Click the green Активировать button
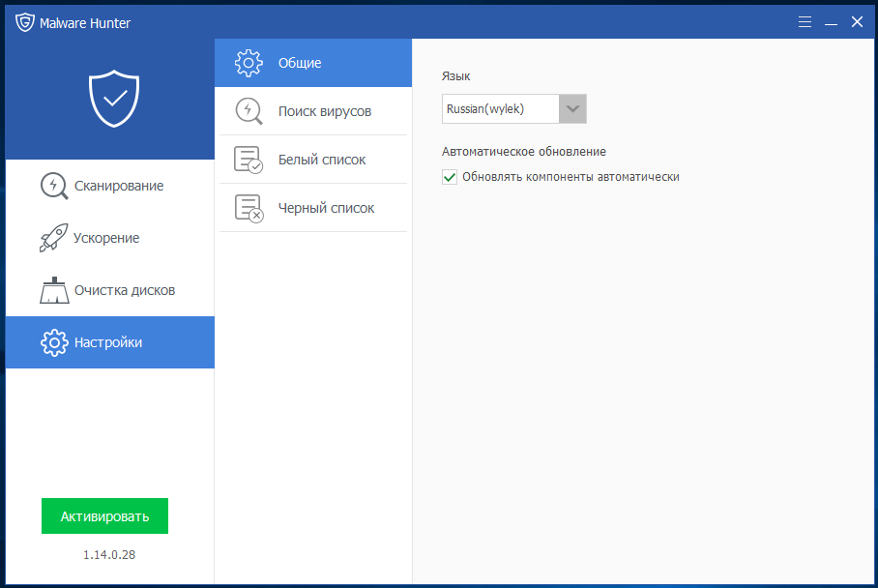The height and width of the screenshot is (588, 878). 104,515
